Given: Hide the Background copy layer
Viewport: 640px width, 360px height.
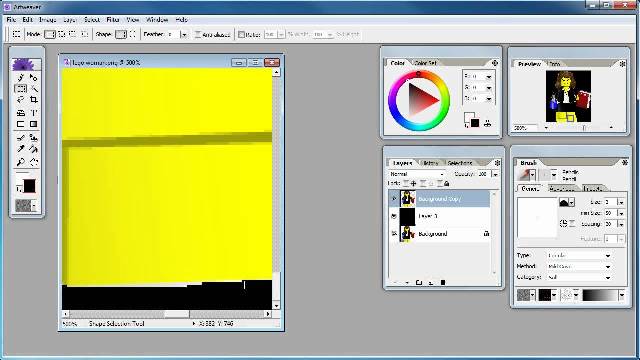Looking at the screenshot, I should 393,199.
